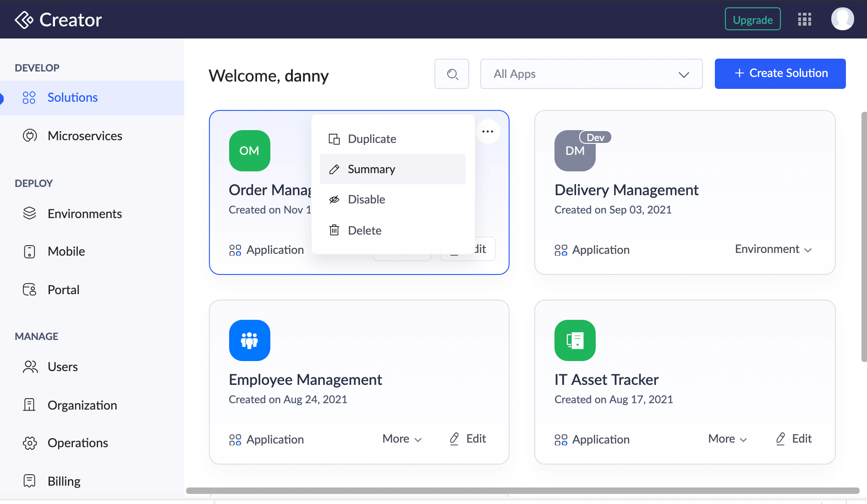Viewport: 867px width, 504px height.
Task: Click the Create Solution button
Action: [780, 74]
